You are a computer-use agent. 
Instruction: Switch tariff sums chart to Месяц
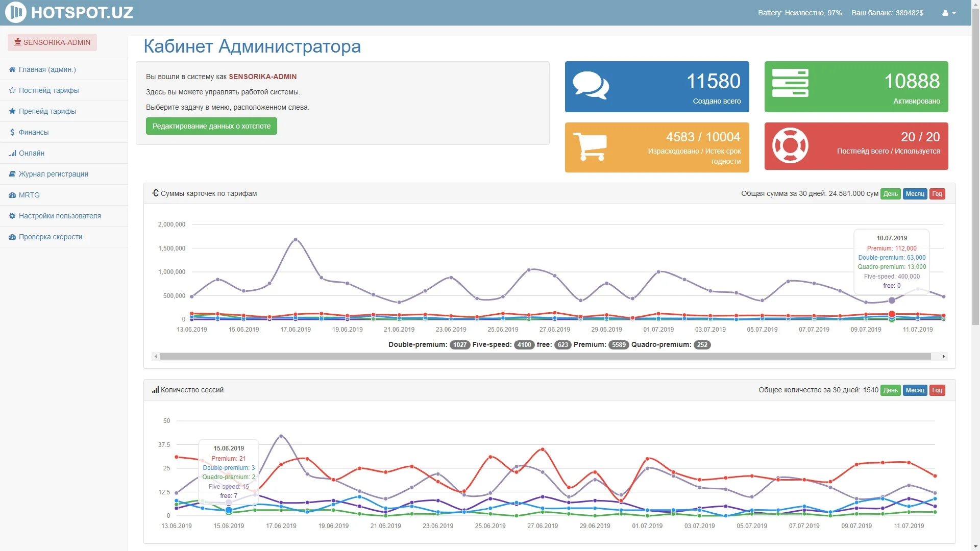[x=915, y=194]
